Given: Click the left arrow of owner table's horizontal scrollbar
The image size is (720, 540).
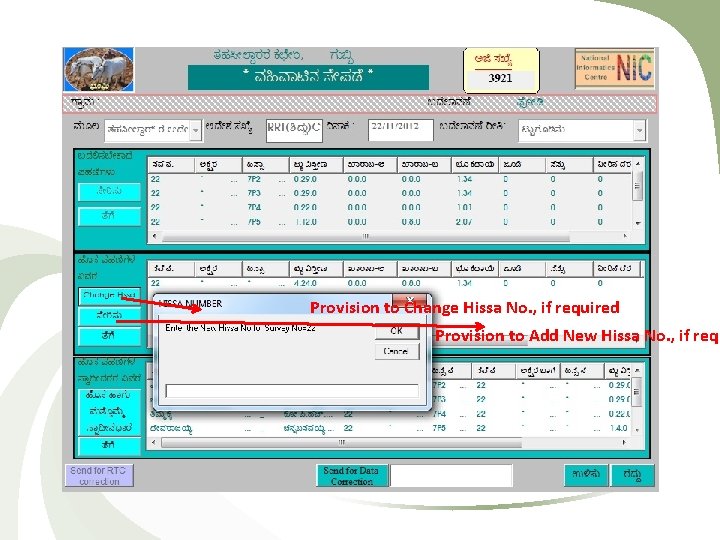Looking at the screenshot, I should click(154, 443).
